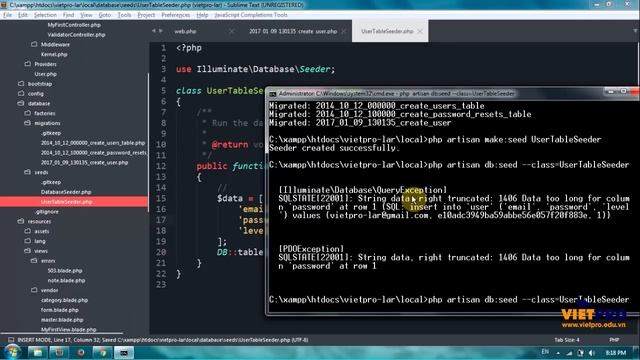The image size is (640, 360).
Task: Open the Find menu
Action: [68, 15]
